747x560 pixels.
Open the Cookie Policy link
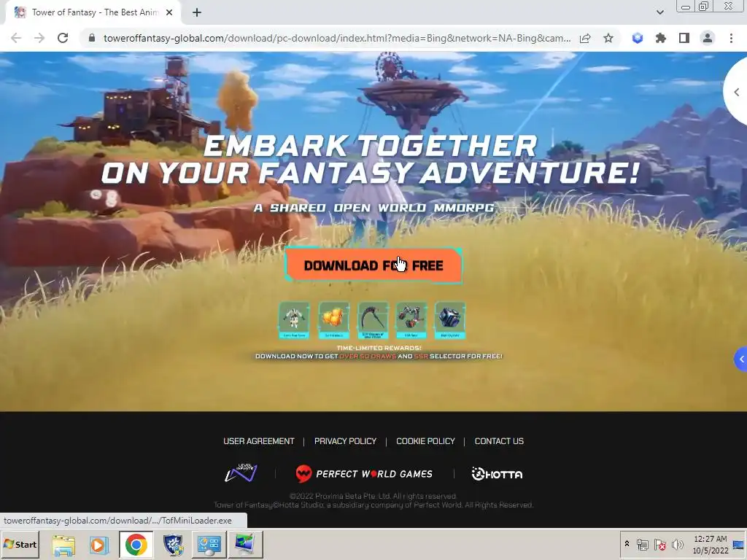click(x=425, y=441)
